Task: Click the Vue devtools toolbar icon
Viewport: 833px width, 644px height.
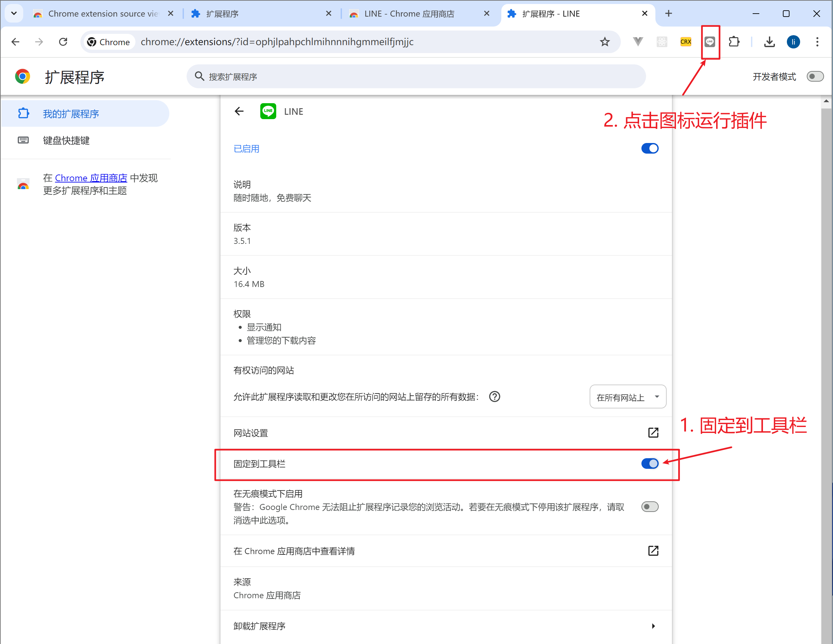Action: tap(638, 41)
